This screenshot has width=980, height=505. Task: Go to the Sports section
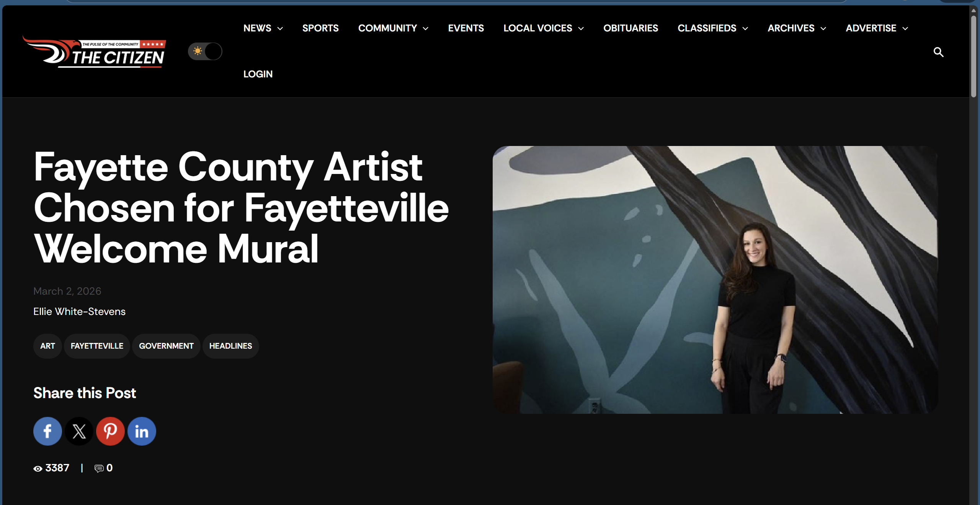pos(320,28)
